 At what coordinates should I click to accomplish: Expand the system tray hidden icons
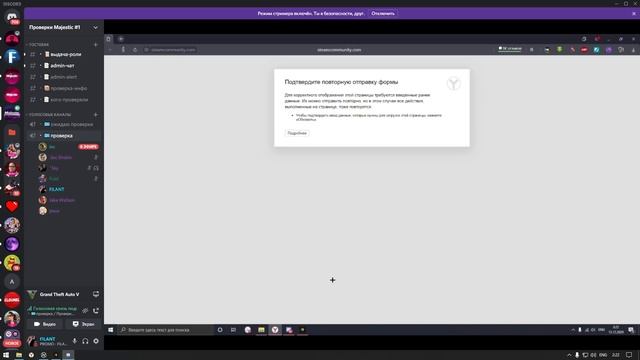click(569, 355)
